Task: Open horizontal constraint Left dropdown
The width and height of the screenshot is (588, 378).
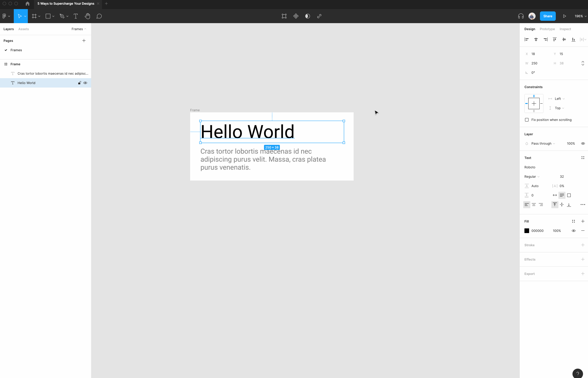Action: (560, 99)
